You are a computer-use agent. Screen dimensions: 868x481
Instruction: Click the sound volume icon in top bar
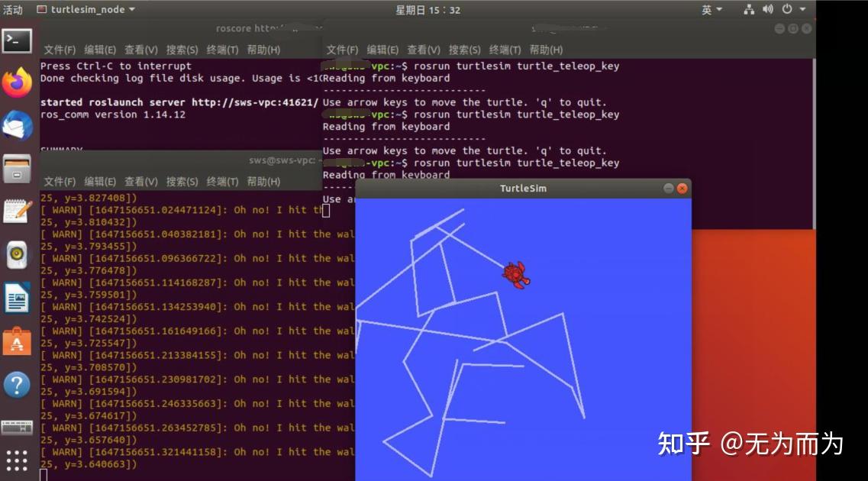coord(767,9)
